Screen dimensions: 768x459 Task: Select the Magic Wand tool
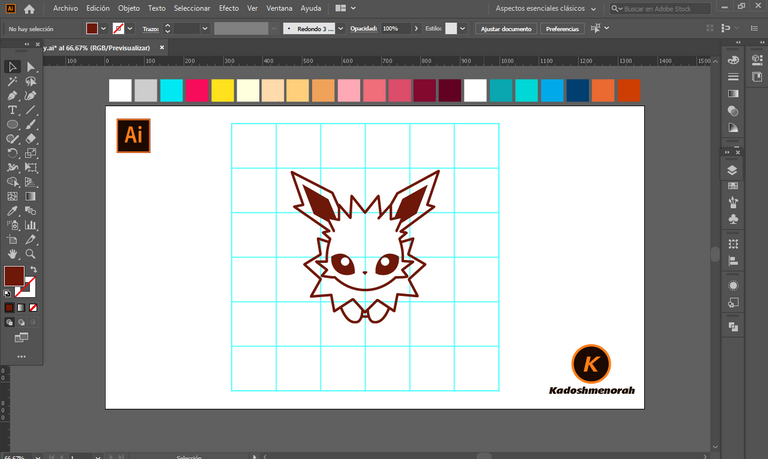12,81
